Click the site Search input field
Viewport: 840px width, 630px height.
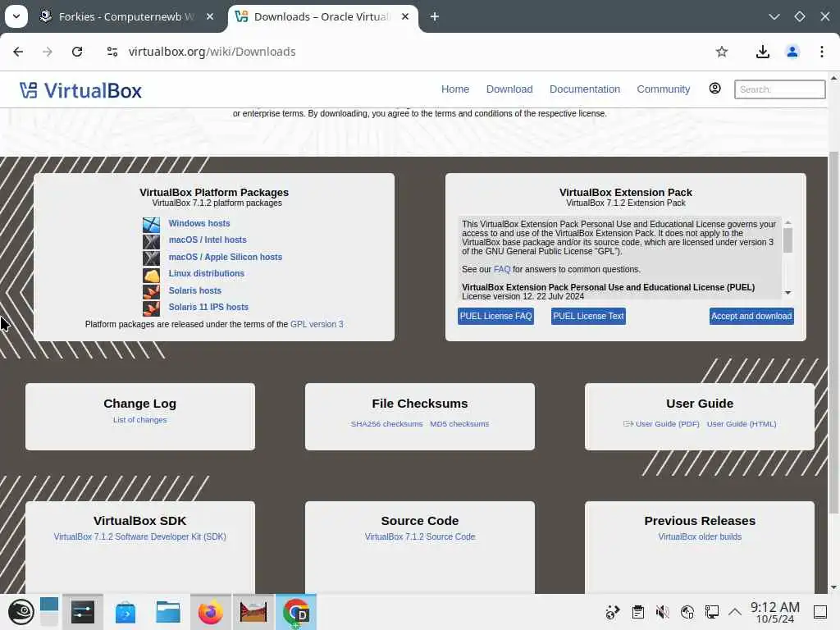pyautogui.click(x=779, y=89)
